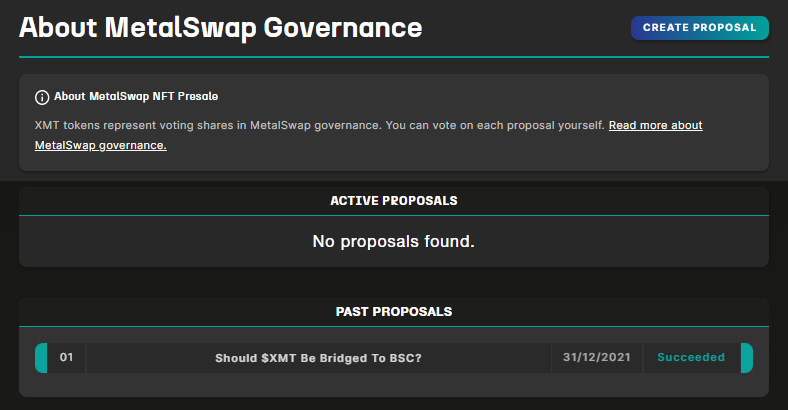Click the No proposals found message
The height and width of the screenshot is (410, 788).
point(393,241)
